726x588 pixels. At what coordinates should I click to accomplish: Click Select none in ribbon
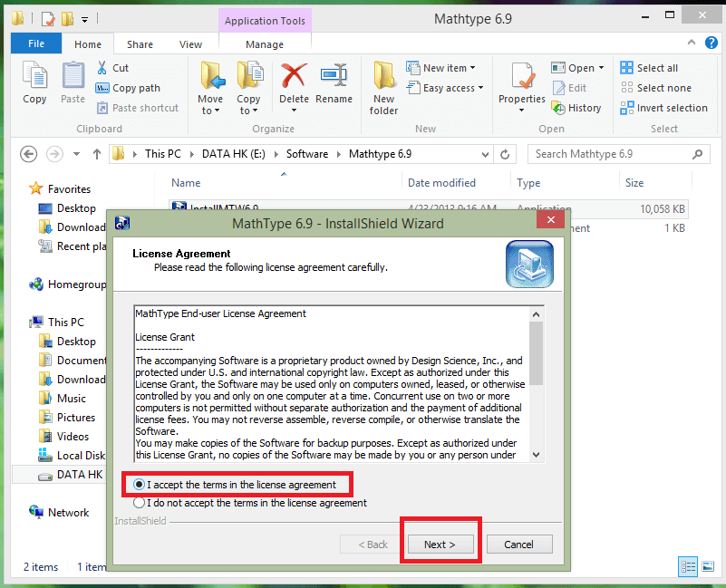click(x=655, y=88)
